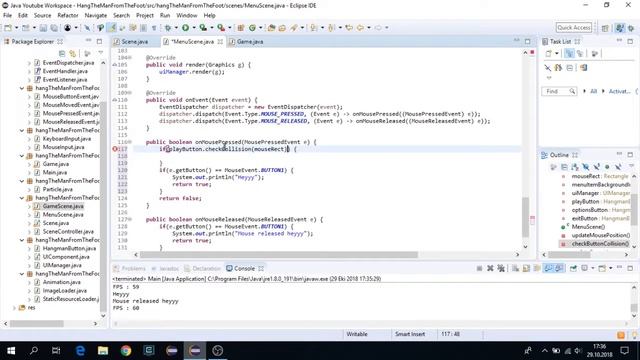The width and height of the screenshot is (640, 360).
Task: Click the Quick Access field
Action: pos(573,27)
